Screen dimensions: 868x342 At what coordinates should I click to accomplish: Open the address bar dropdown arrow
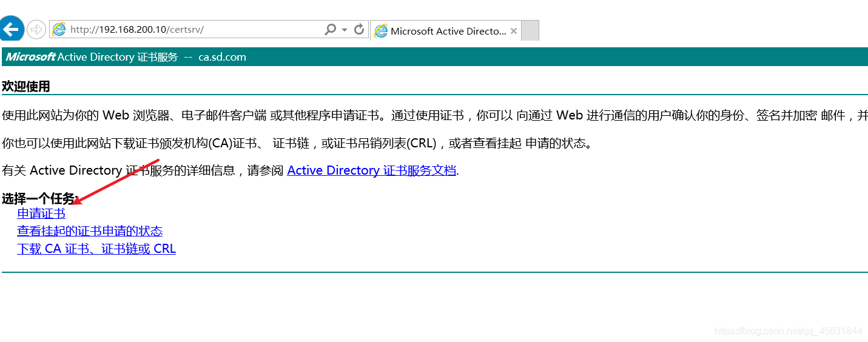click(x=344, y=29)
